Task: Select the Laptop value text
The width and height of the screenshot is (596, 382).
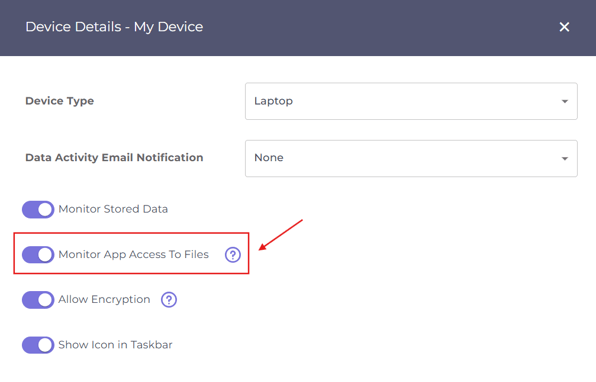Action: tap(273, 101)
